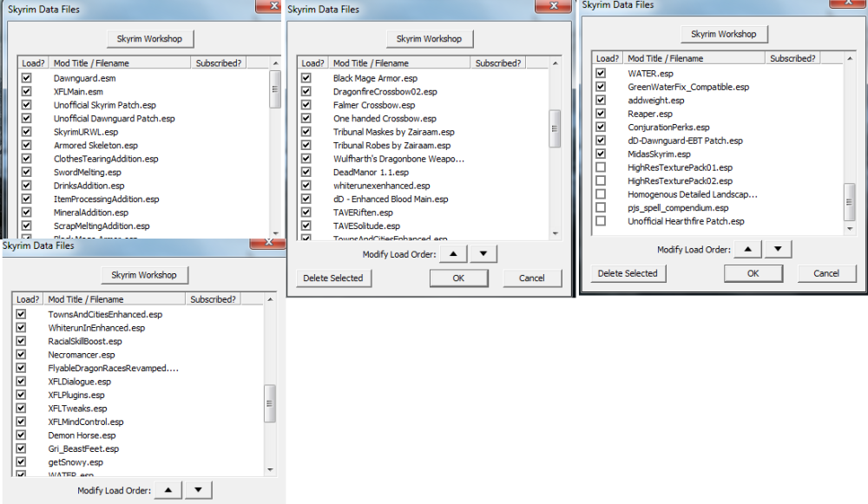Click Delete Selected in right window

point(628,273)
